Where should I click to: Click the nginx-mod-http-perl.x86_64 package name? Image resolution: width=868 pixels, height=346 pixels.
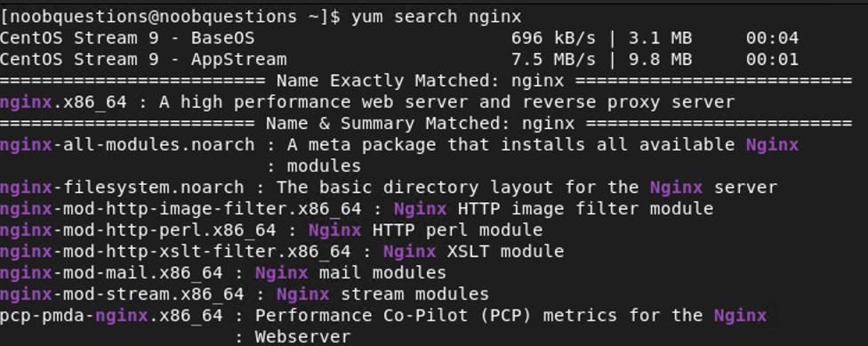click(138, 230)
